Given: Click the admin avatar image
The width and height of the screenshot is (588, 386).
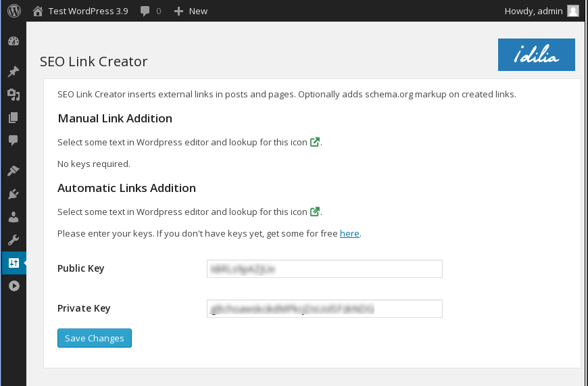Looking at the screenshot, I should click(x=573, y=11).
